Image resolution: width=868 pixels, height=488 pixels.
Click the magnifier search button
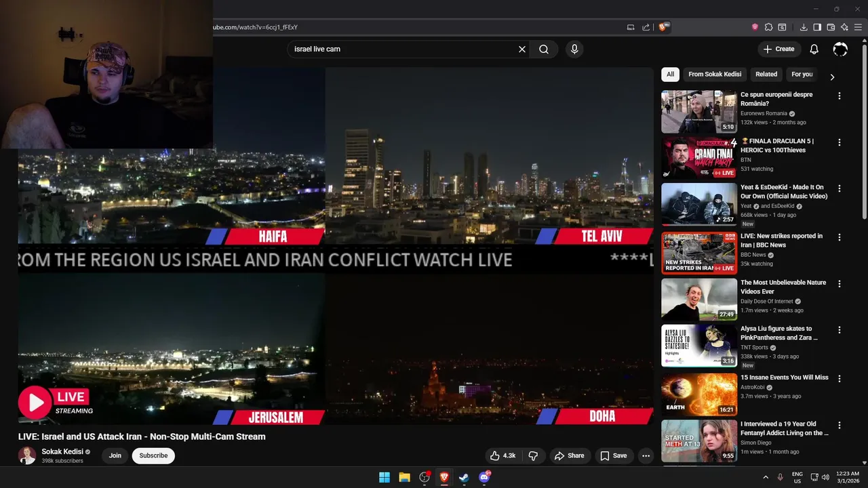point(544,49)
